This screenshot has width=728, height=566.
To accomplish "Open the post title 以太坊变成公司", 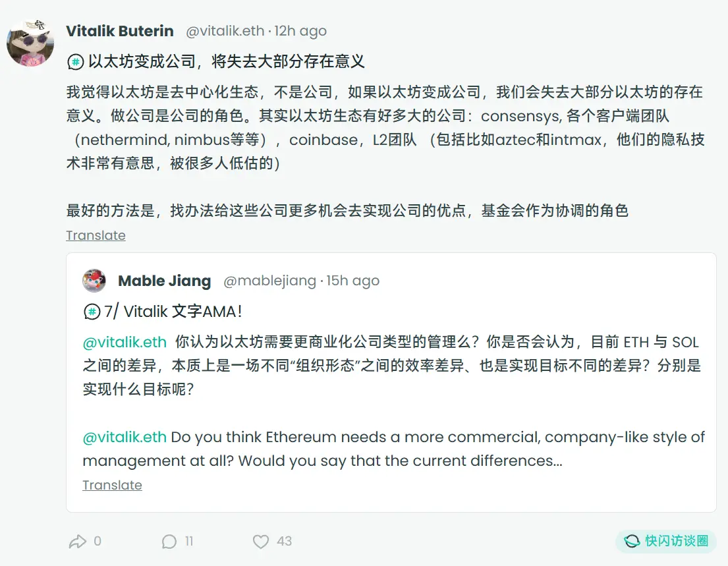I will [x=226, y=62].
